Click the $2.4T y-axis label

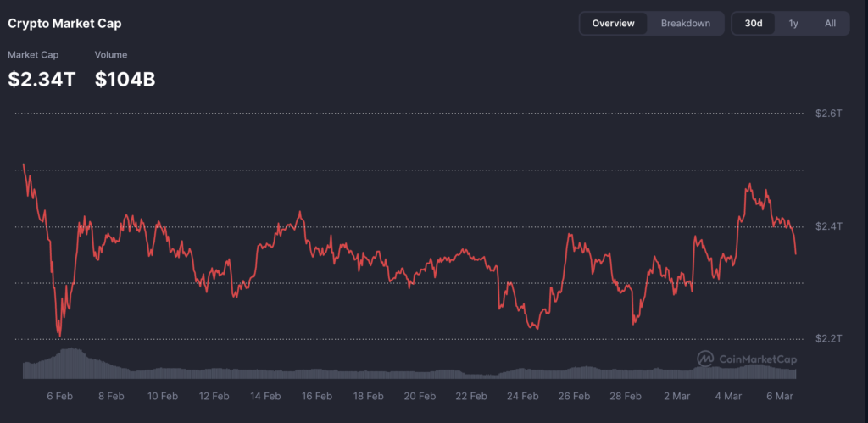click(828, 226)
